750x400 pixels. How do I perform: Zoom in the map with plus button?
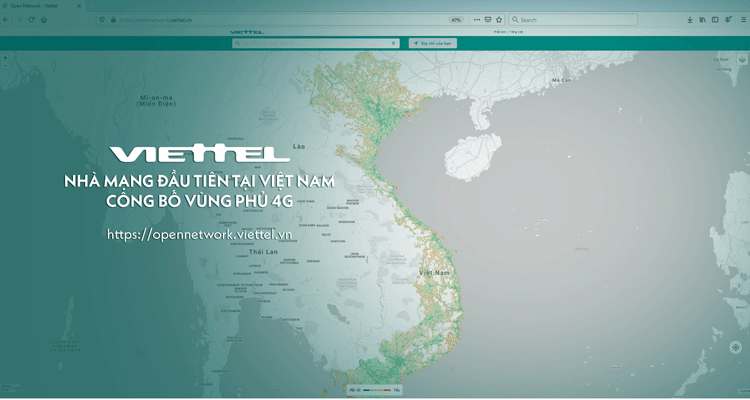[x=5, y=57]
